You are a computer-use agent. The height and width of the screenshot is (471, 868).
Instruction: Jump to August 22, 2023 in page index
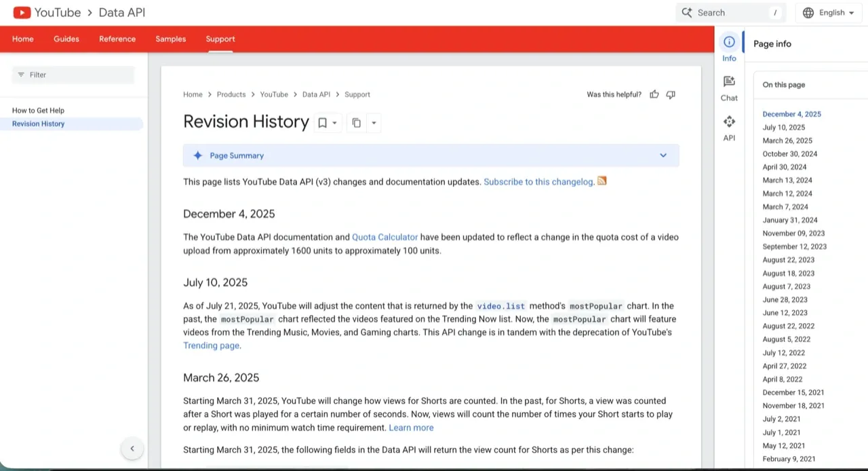(788, 260)
